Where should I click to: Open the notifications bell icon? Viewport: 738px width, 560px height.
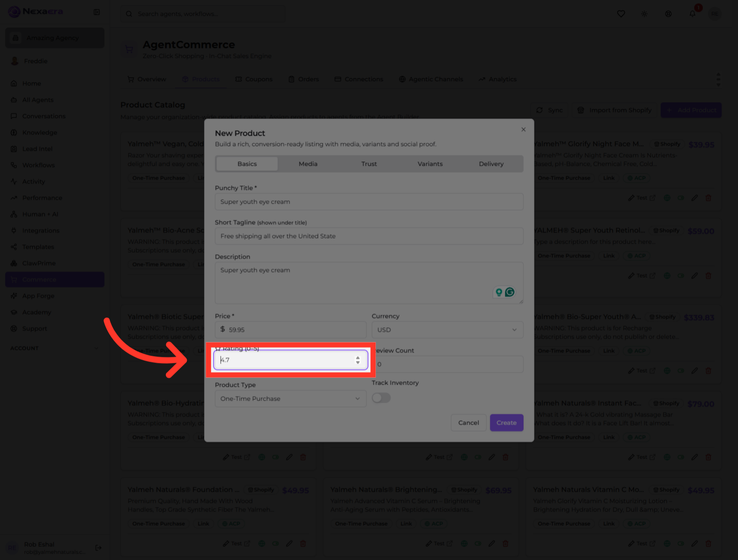coord(692,14)
